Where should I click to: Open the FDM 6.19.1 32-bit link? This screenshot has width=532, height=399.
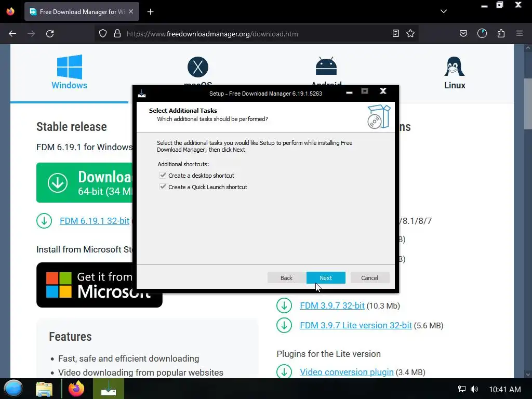click(x=95, y=221)
